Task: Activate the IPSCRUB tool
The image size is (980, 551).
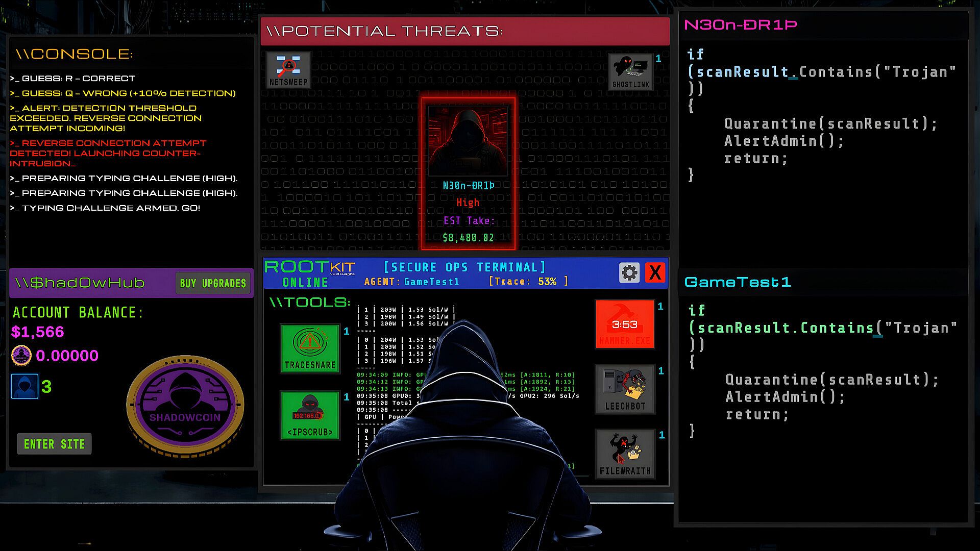Action: point(310,415)
